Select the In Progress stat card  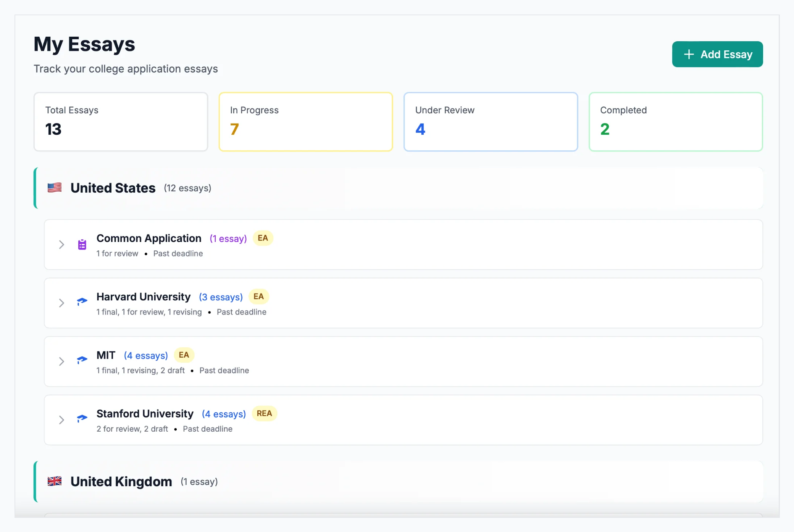(x=305, y=121)
